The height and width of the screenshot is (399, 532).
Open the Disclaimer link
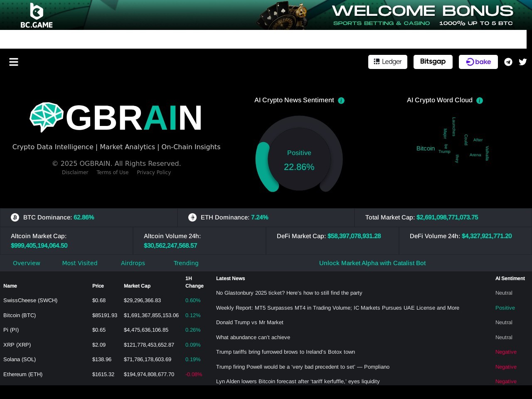(75, 172)
